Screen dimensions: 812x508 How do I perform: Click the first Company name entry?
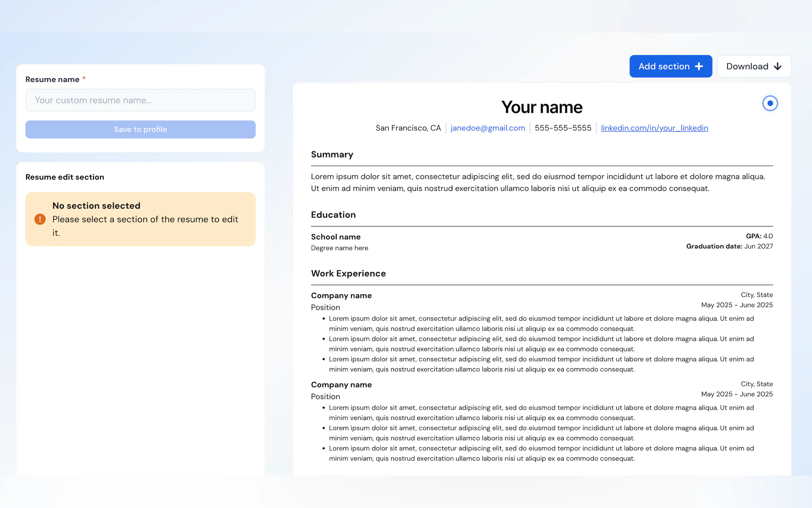[x=341, y=296]
